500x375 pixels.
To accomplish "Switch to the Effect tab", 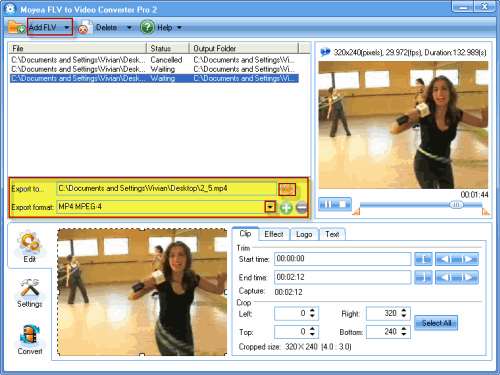I will coord(274,234).
